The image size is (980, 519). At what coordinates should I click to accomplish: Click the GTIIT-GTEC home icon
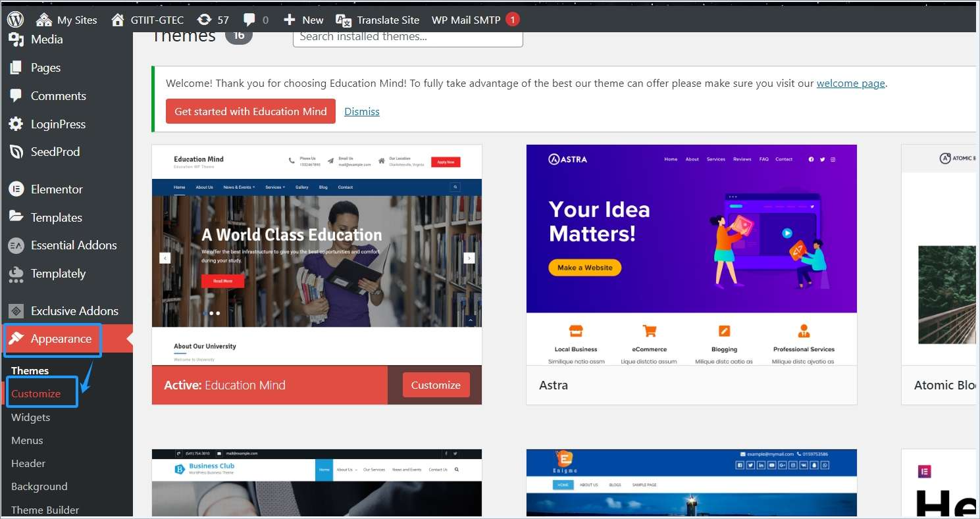coord(118,20)
